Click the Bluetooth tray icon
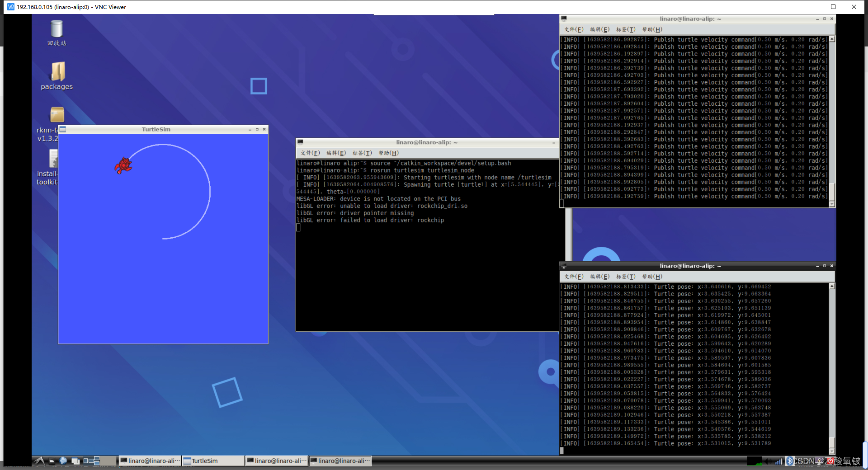This screenshot has width=868, height=470. (790, 461)
